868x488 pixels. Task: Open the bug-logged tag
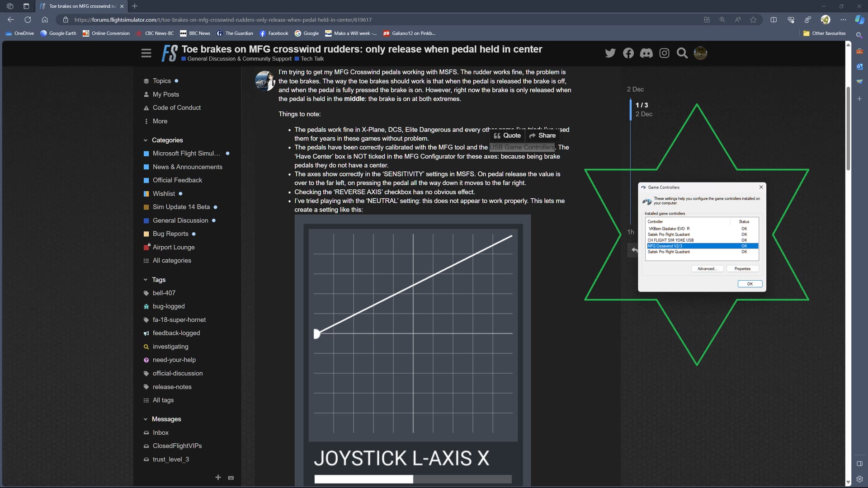tap(168, 306)
